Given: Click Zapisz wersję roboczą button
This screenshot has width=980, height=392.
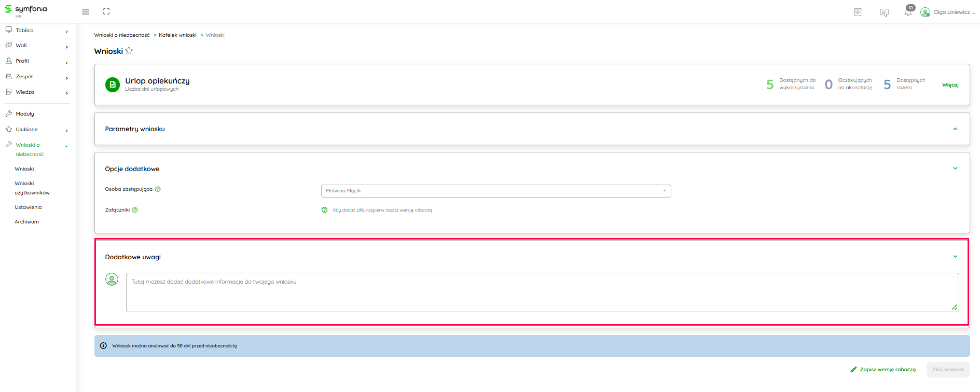Looking at the screenshot, I should click(x=883, y=370).
